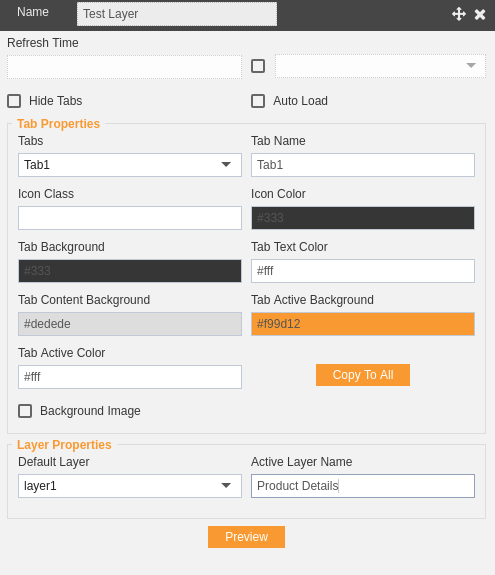Click the Preview button

coord(246,537)
